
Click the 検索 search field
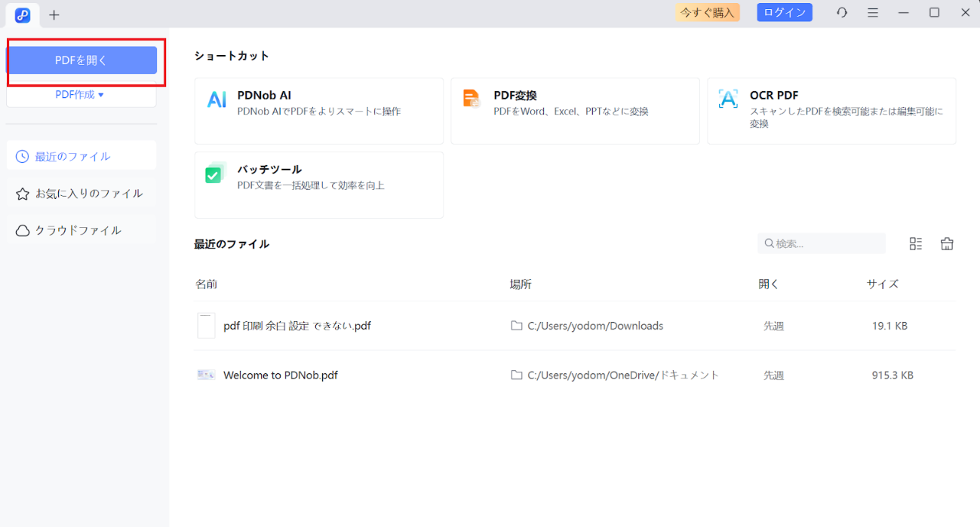[x=821, y=243]
